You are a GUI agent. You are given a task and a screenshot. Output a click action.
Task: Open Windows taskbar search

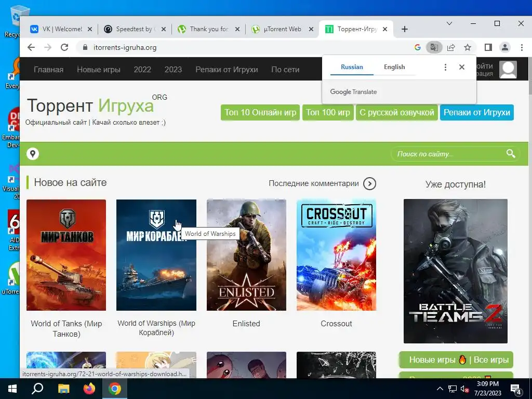(37, 389)
